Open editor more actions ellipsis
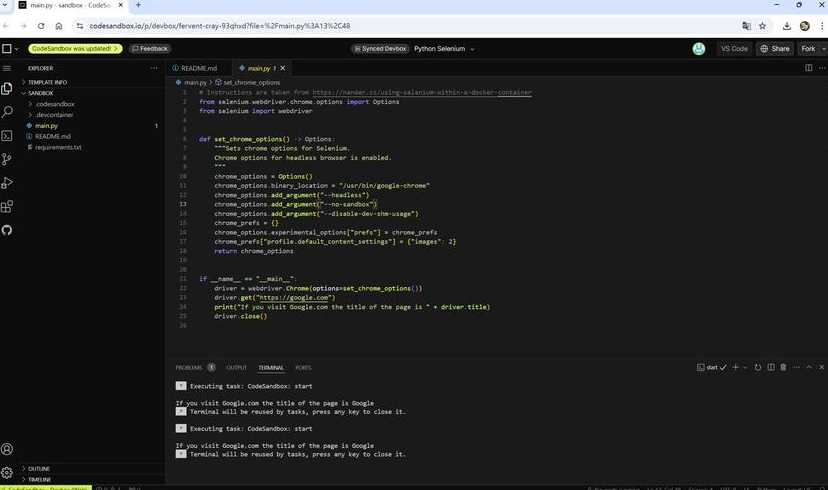The image size is (828, 490). 822,68
